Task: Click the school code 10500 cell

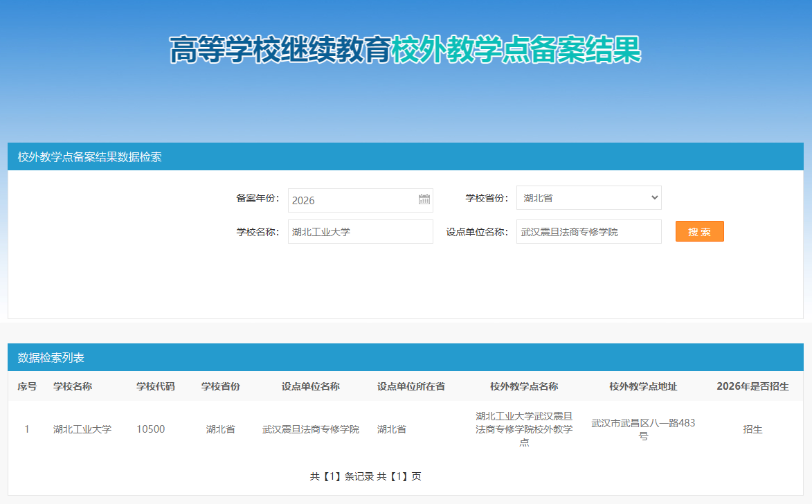Action: point(151,429)
